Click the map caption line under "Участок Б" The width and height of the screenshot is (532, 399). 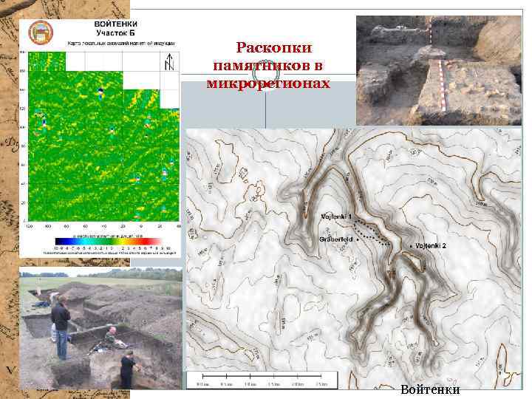point(120,44)
